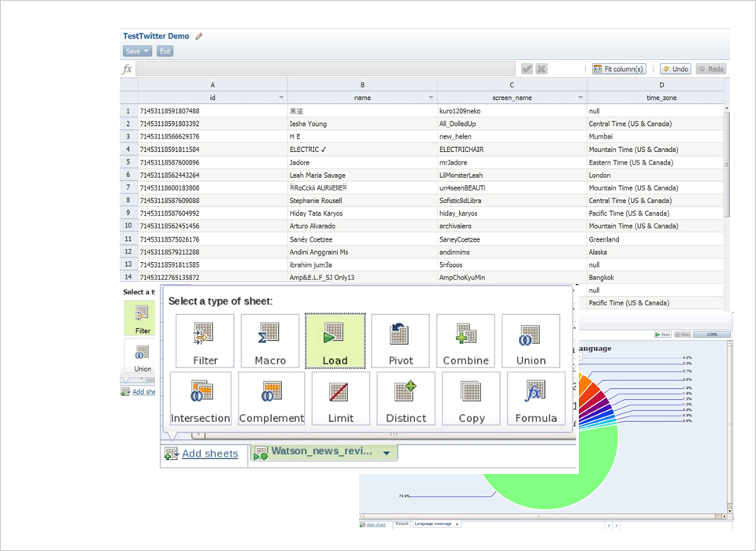Click the Undo button
This screenshot has height=551, width=756.
pos(675,69)
